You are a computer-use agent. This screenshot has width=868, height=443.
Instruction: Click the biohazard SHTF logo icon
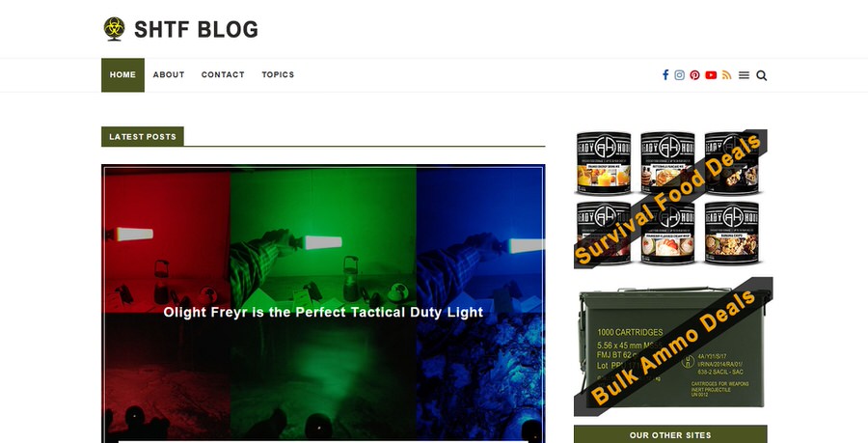(x=115, y=29)
